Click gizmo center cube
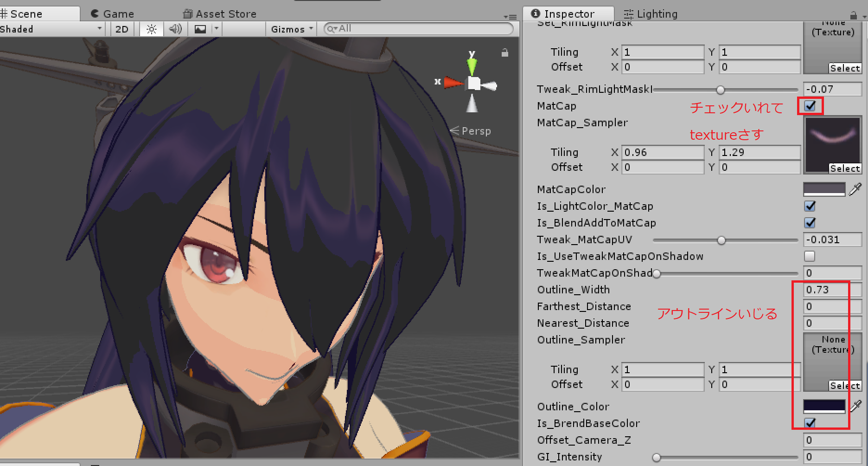Image resolution: width=868 pixels, height=466 pixels. (474, 84)
